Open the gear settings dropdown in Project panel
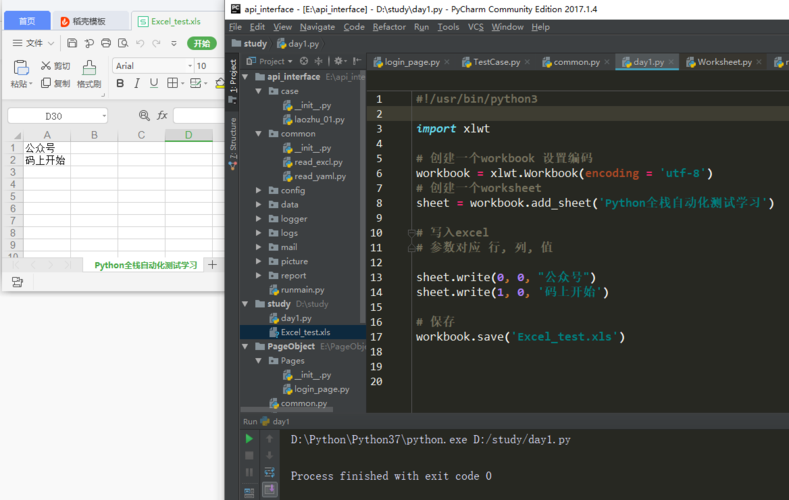 (341, 61)
